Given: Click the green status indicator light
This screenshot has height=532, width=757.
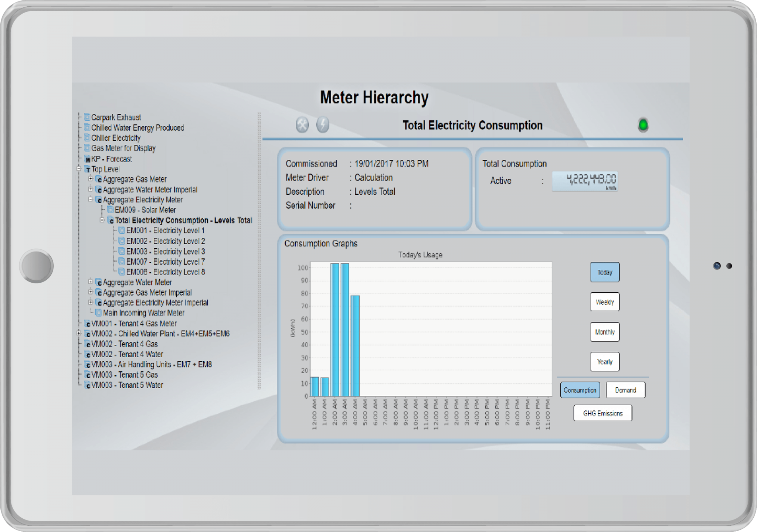Looking at the screenshot, I should (643, 125).
